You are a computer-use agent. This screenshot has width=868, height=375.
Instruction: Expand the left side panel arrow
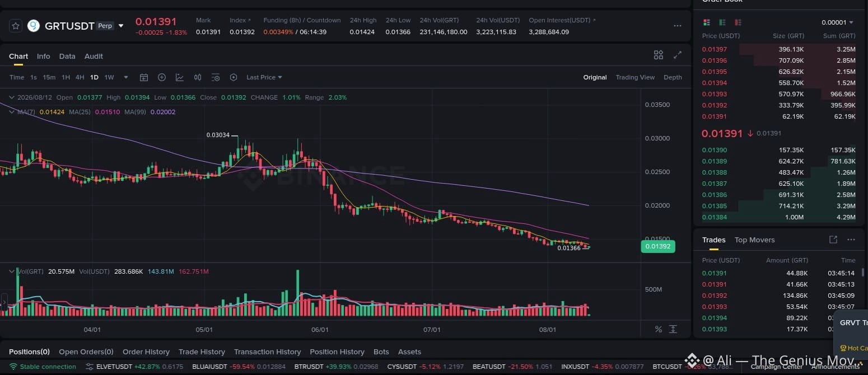click(x=4, y=302)
